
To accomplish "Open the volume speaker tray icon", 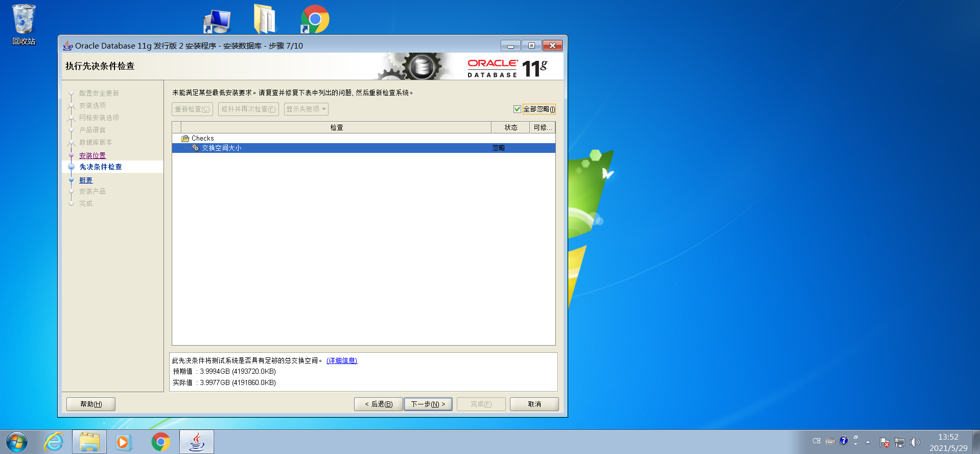I will pos(915,442).
